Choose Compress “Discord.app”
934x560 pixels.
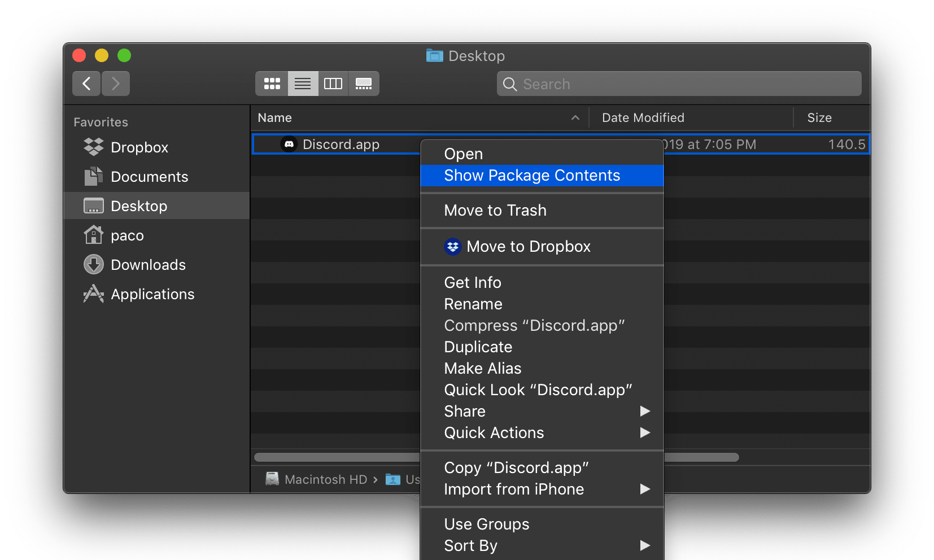(542, 325)
